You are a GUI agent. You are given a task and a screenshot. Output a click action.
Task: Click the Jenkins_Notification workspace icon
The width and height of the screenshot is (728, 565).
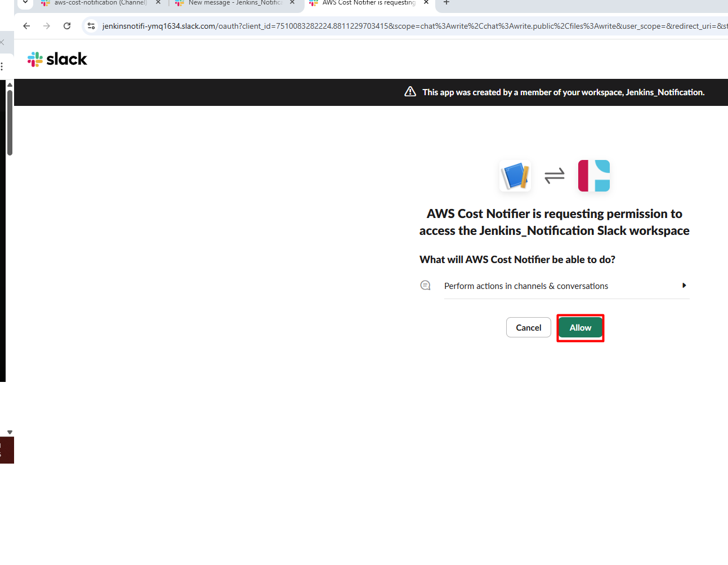click(594, 176)
